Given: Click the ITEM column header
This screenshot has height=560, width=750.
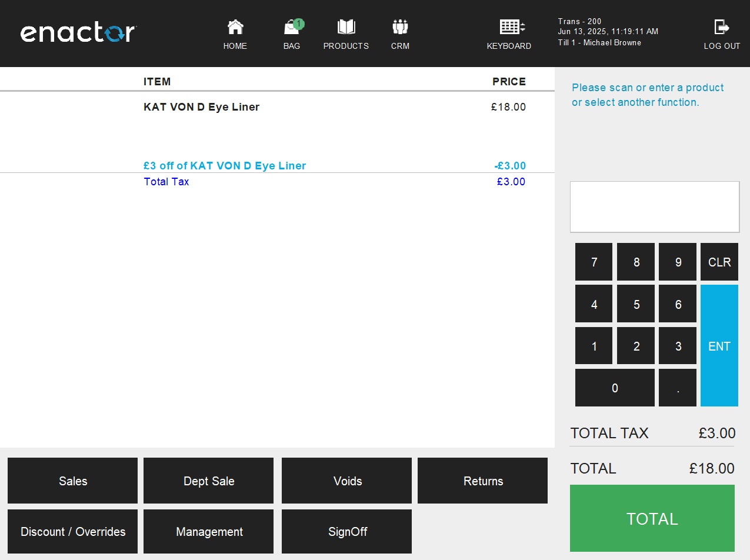Looking at the screenshot, I should tap(157, 82).
